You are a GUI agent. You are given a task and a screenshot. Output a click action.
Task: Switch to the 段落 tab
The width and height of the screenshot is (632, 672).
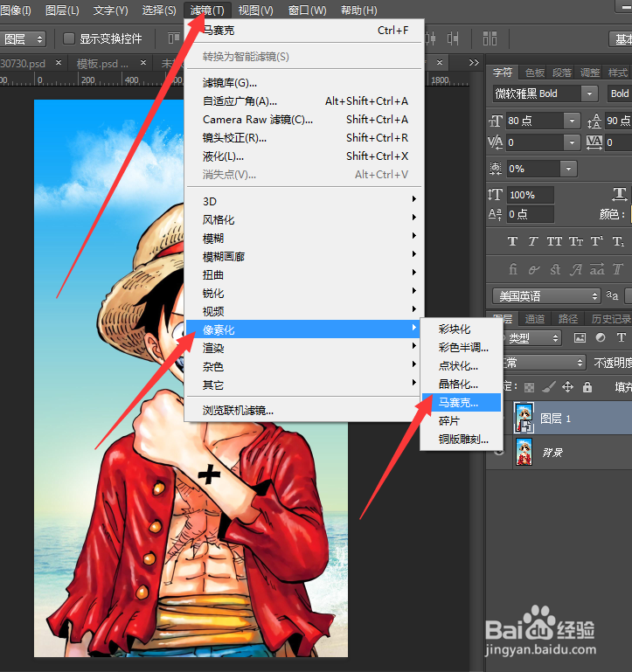[x=562, y=73]
